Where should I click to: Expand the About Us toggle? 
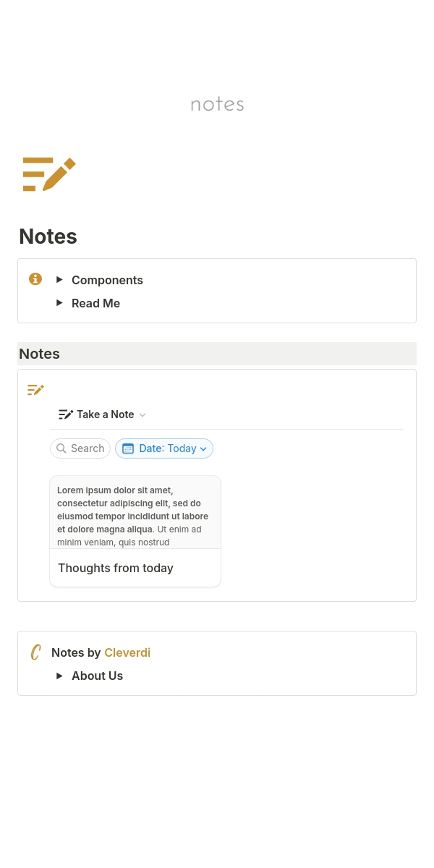click(59, 676)
